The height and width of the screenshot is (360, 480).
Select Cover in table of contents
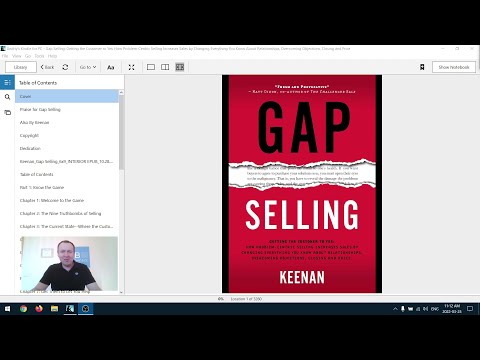pyautogui.click(x=67, y=96)
